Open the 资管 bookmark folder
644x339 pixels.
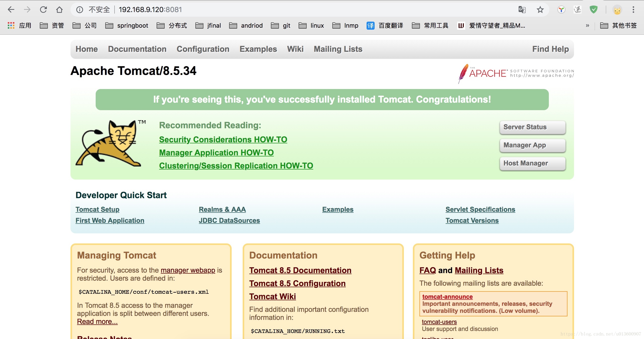(52, 25)
